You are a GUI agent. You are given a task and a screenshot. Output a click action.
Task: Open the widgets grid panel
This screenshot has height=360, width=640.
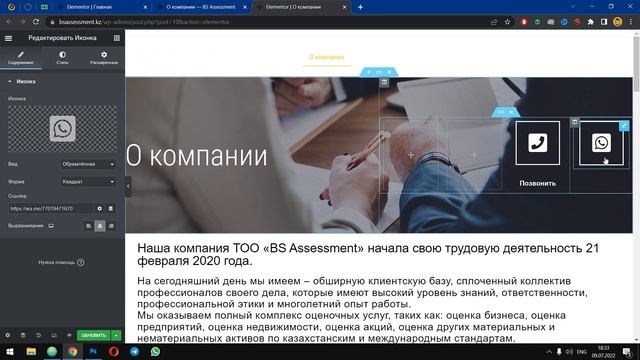click(117, 38)
